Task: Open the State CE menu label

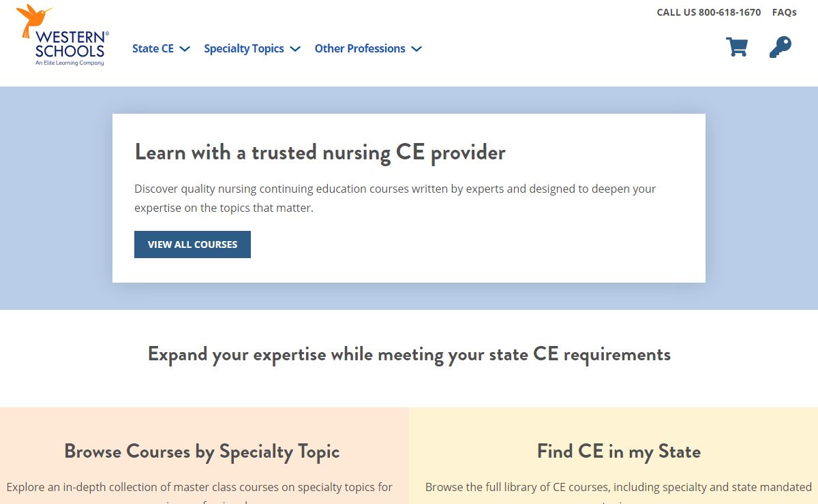Action: point(153,49)
